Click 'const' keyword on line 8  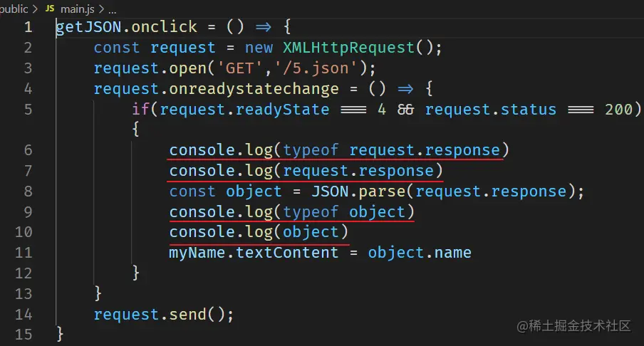click(192, 192)
